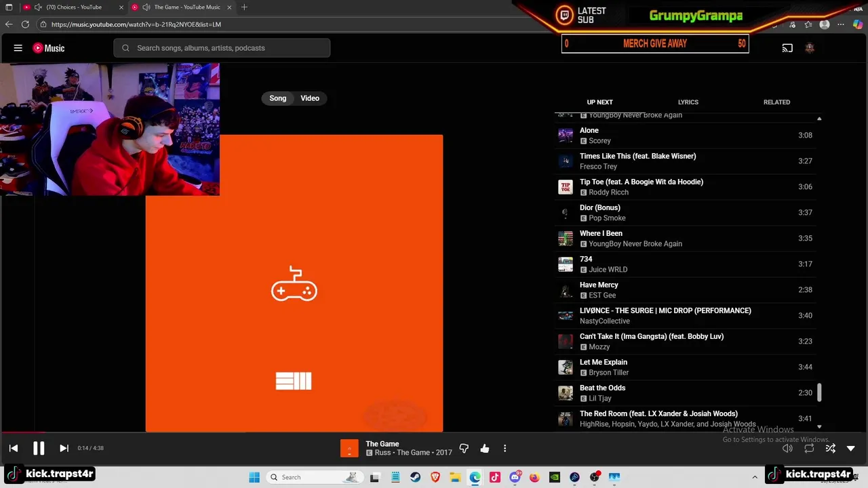Click the YouTube Music logo

[49, 48]
